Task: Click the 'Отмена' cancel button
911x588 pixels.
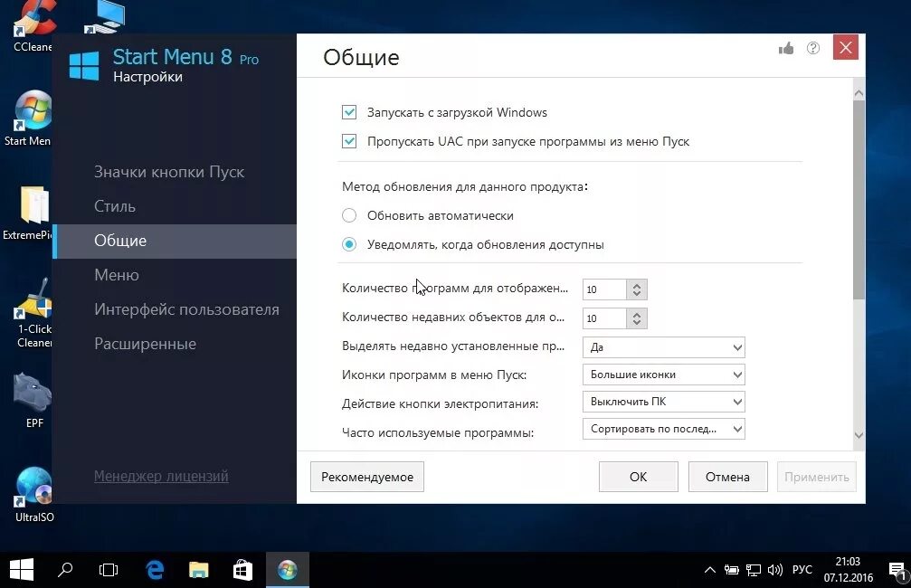Action: (728, 477)
